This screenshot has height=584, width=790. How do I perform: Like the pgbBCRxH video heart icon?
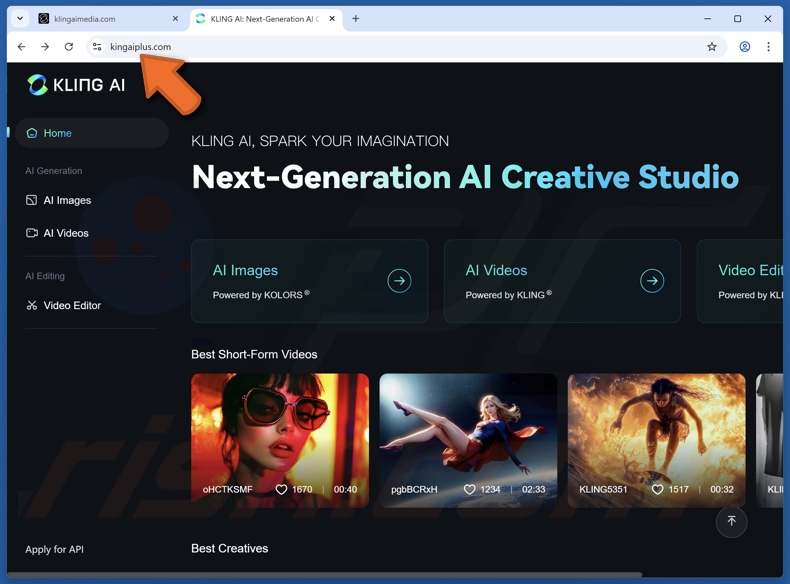tap(469, 490)
